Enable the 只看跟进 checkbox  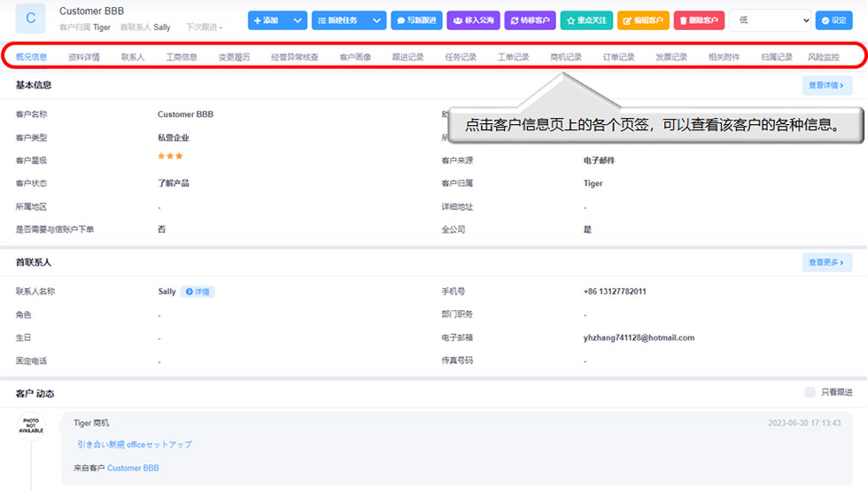tap(810, 393)
